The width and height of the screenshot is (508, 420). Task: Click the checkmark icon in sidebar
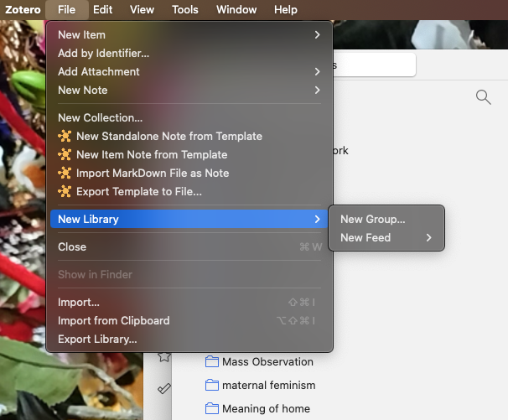coord(164,388)
